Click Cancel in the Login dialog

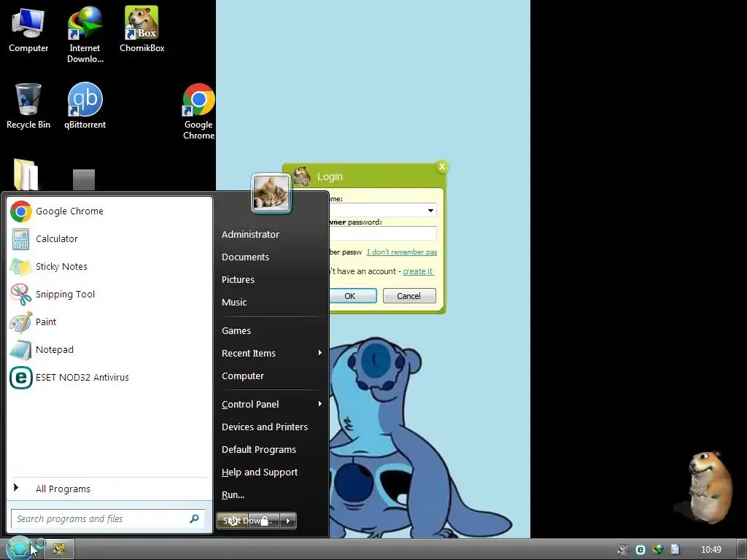(409, 296)
